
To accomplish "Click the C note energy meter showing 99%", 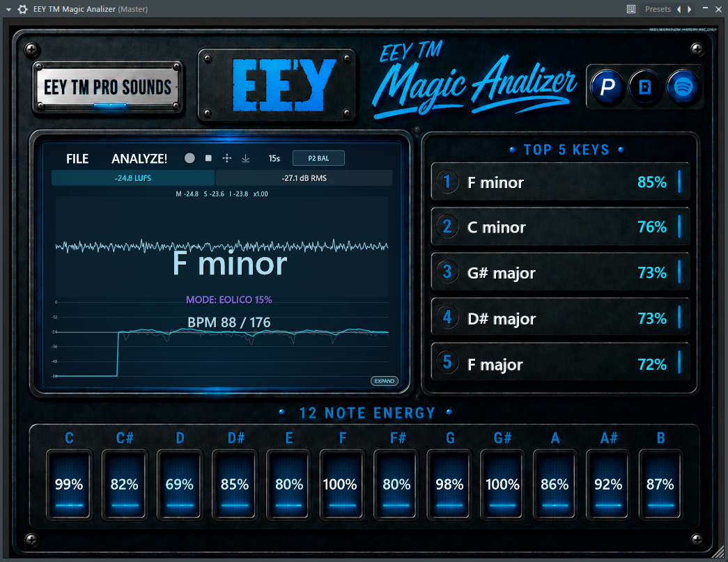I will click(69, 483).
